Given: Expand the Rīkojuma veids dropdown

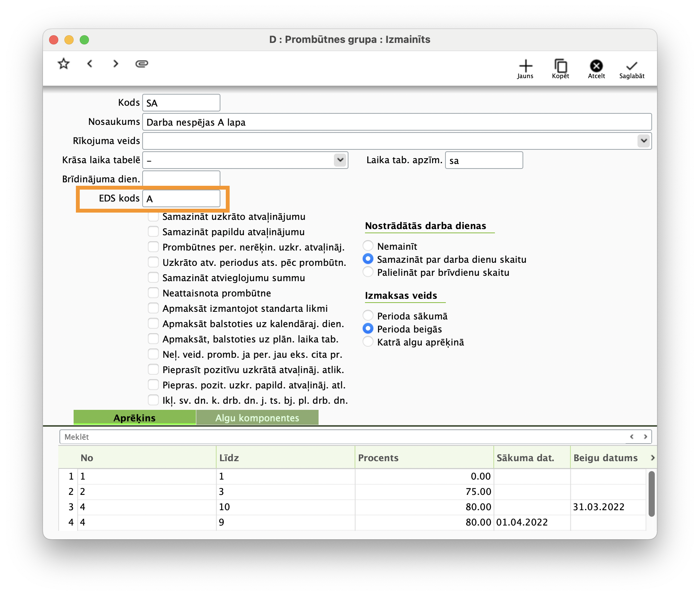Looking at the screenshot, I should 644,141.
